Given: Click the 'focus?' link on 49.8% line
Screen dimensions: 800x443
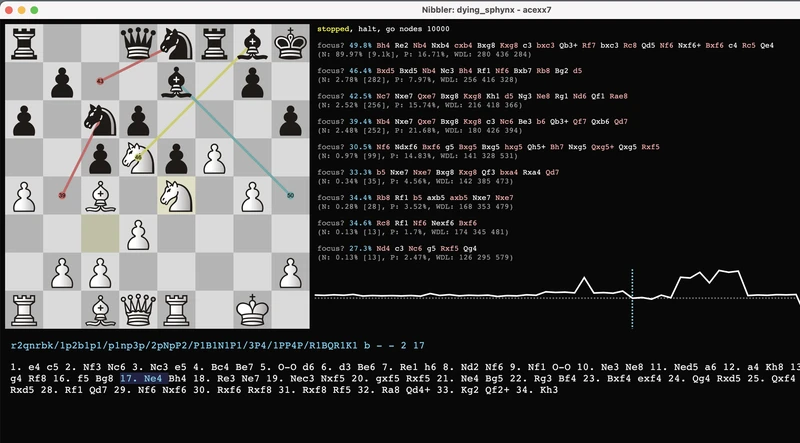Looking at the screenshot, I should coord(333,45).
